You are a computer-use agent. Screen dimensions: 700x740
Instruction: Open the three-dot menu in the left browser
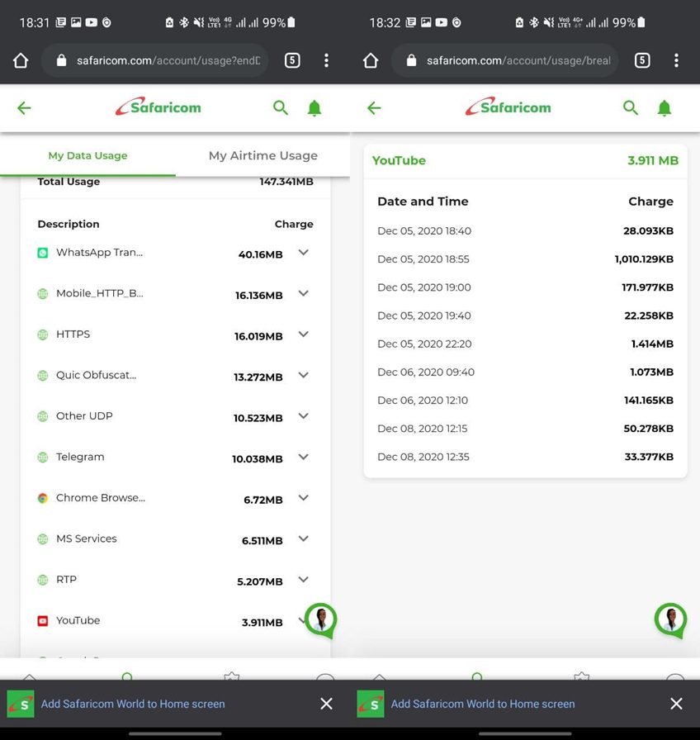(x=326, y=60)
